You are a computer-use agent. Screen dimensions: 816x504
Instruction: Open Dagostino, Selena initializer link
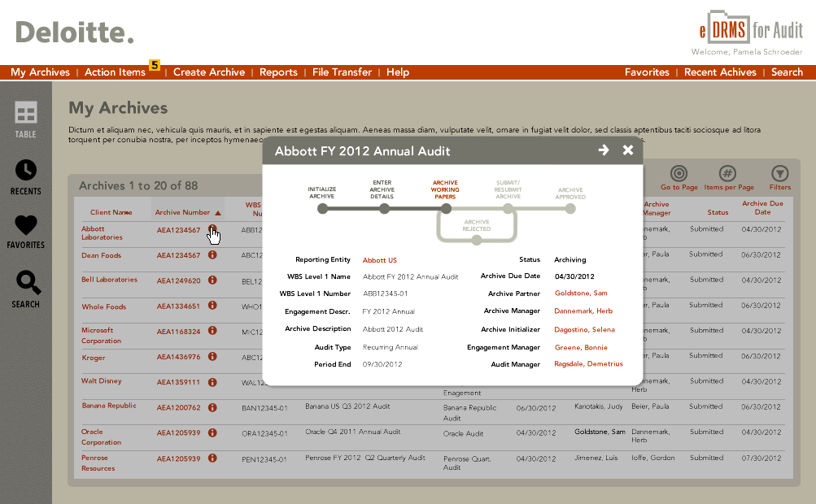[584, 330]
